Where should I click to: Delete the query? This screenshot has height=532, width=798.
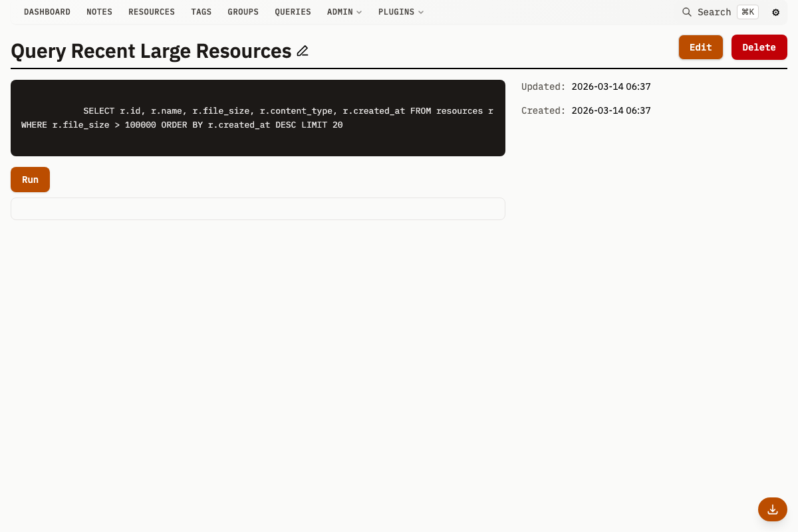tap(759, 47)
